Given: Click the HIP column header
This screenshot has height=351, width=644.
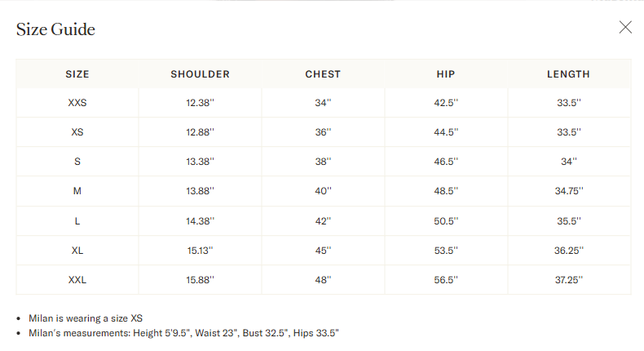Looking at the screenshot, I should [x=446, y=74].
